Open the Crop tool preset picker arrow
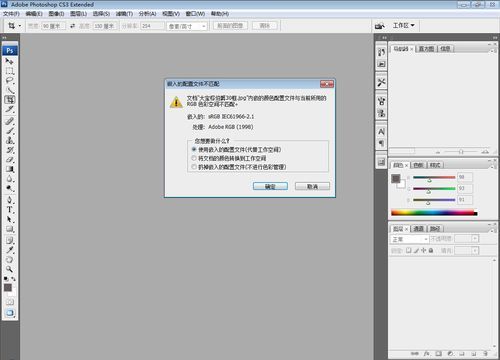The image size is (500, 360). (20, 26)
